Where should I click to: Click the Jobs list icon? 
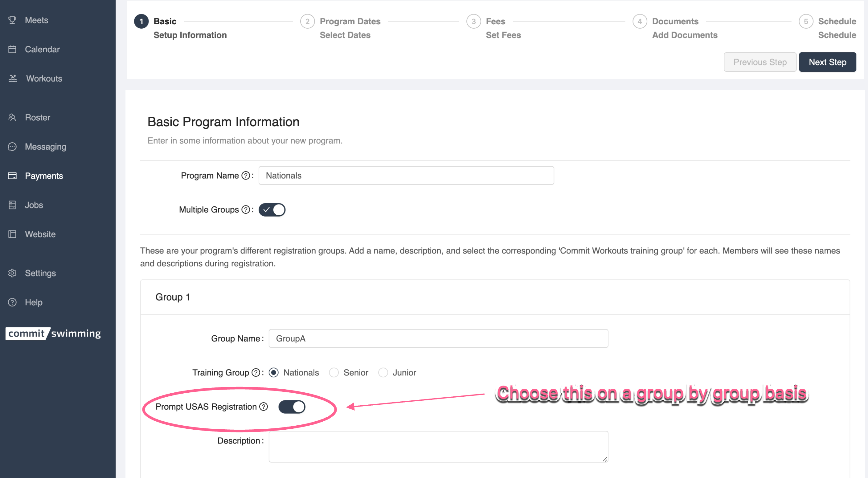coord(12,205)
